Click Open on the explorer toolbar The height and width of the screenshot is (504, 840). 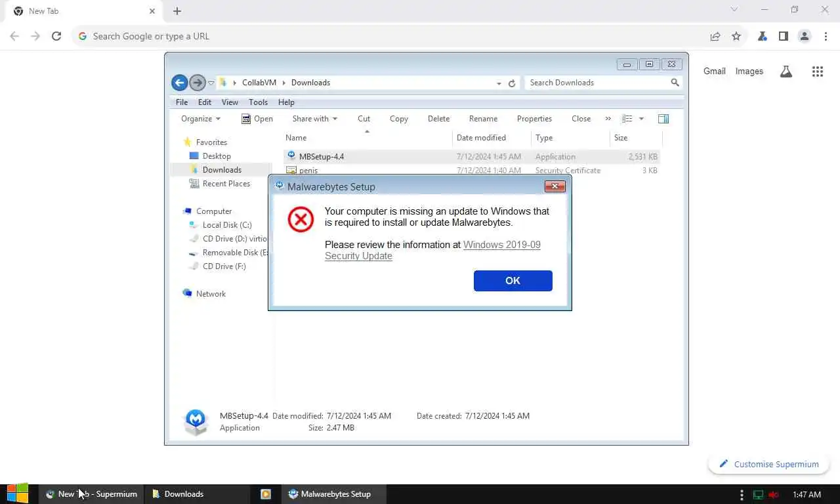coord(257,119)
